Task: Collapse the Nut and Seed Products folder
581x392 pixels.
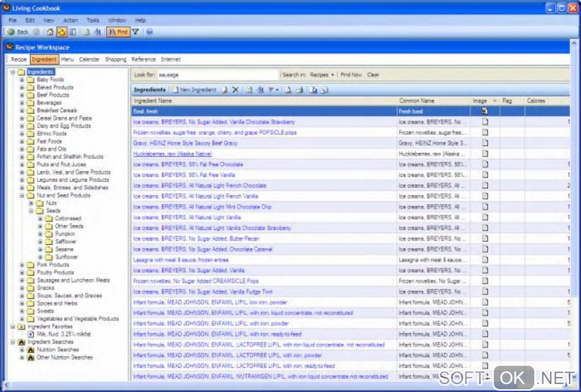Action: [22, 195]
